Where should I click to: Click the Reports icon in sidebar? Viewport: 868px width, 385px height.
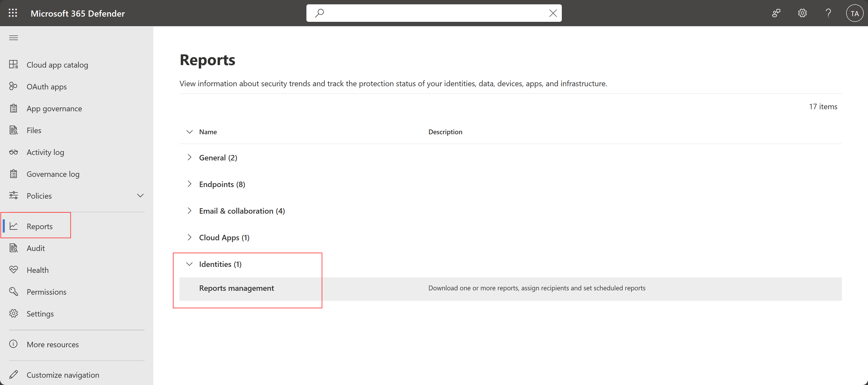[x=14, y=225]
